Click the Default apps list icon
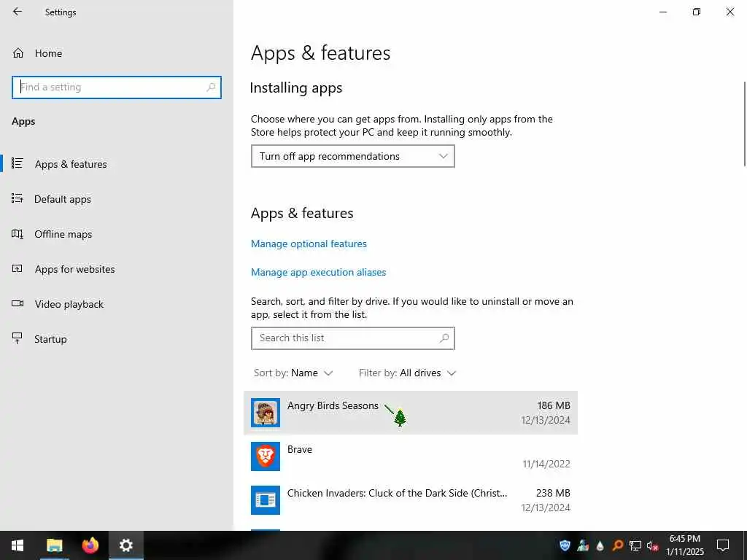This screenshot has height=560, width=747. pos(18,198)
